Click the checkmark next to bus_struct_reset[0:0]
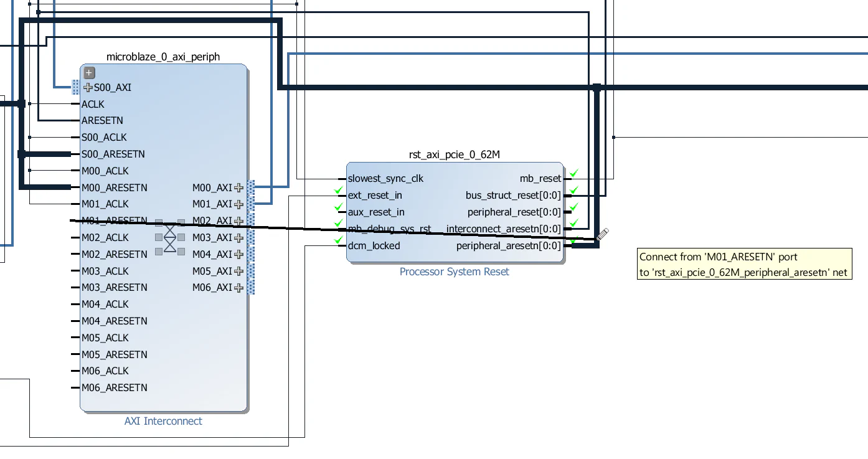Image resolution: width=868 pixels, height=459 pixels. [573, 189]
